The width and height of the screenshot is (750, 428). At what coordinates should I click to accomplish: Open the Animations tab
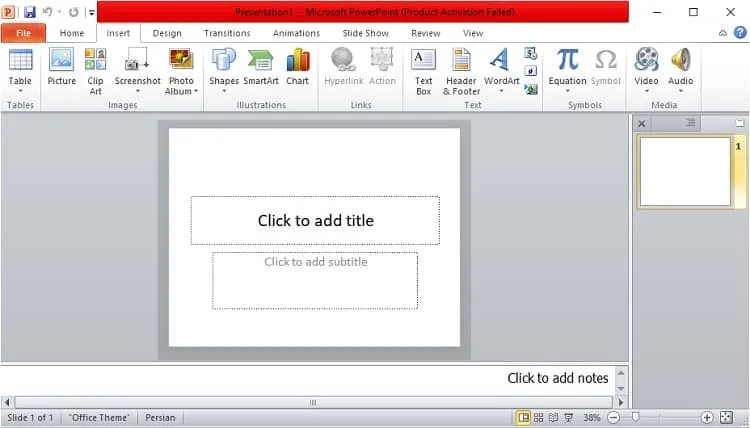(x=296, y=33)
